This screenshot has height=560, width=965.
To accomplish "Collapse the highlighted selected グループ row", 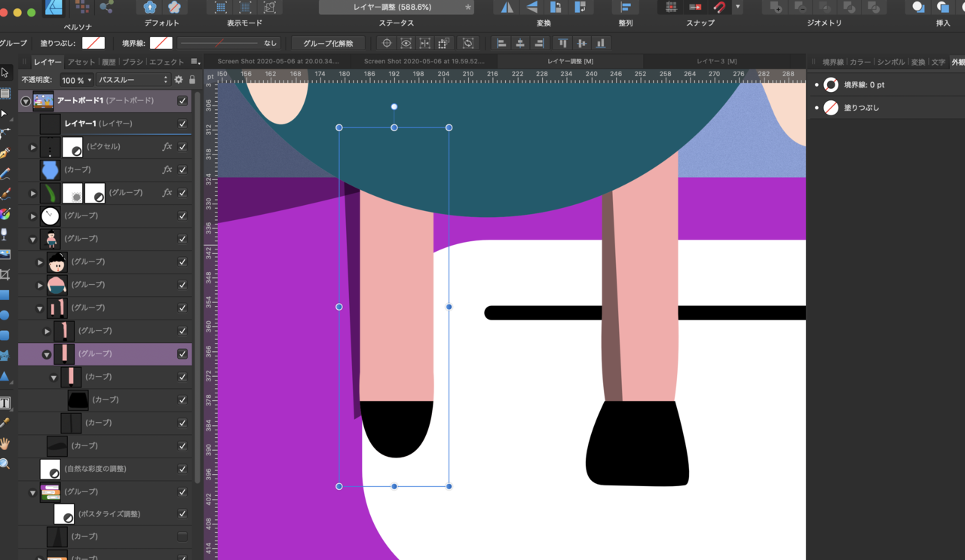I will pyautogui.click(x=47, y=354).
